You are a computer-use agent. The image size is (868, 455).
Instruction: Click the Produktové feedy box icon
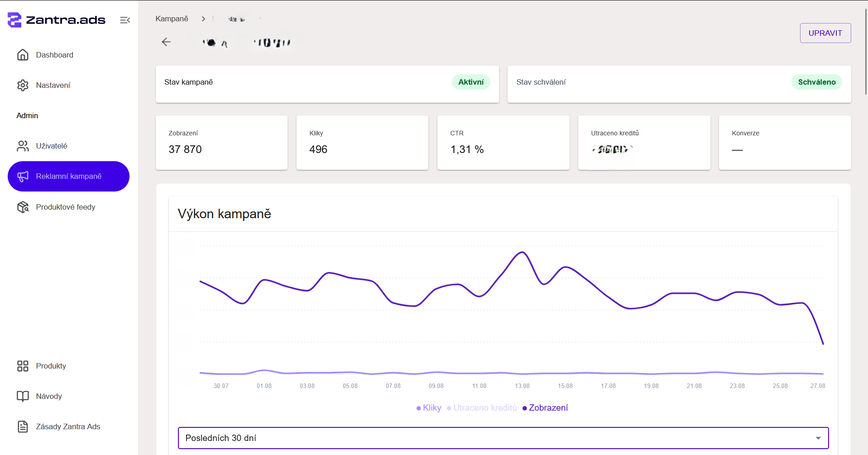[x=23, y=207]
